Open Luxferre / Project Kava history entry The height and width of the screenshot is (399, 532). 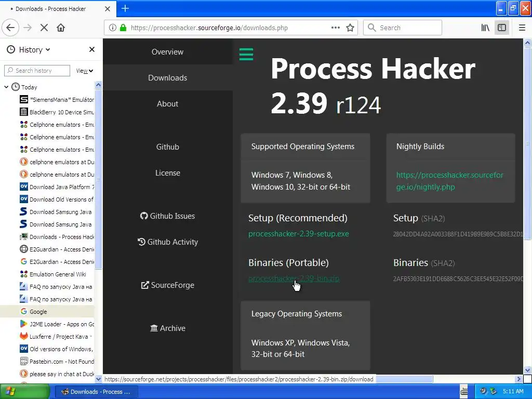[x=57, y=337]
